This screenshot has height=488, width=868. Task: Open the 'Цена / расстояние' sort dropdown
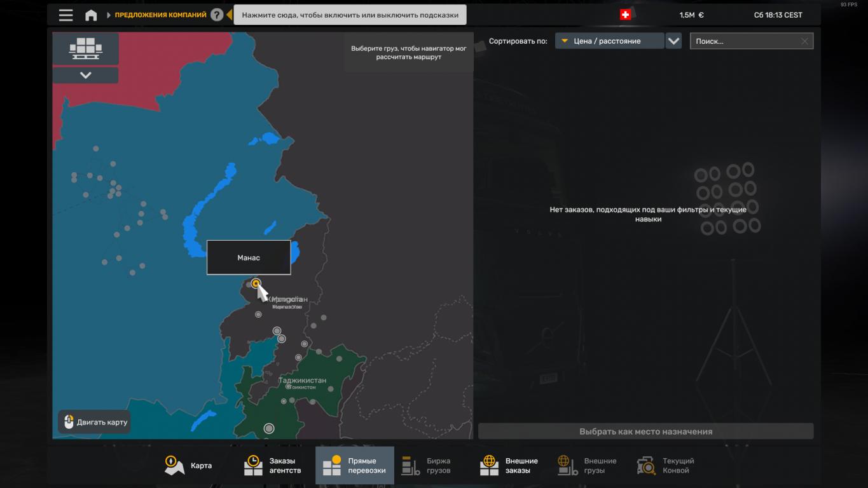pos(609,41)
